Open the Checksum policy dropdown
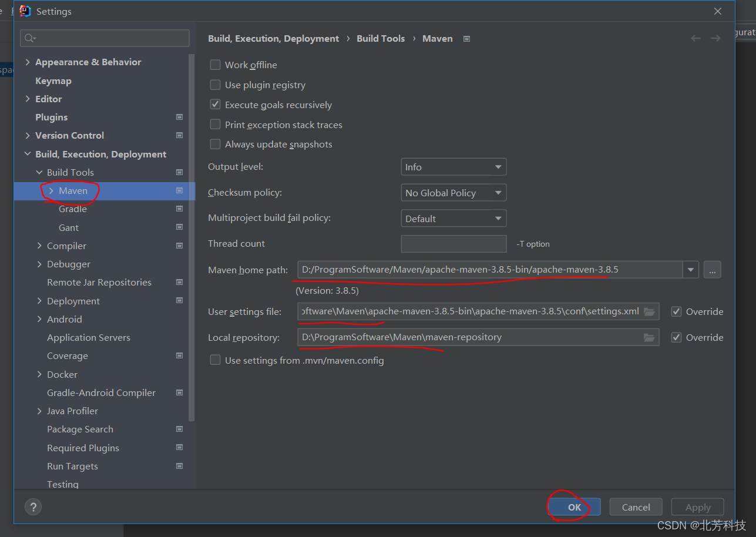This screenshot has width=756, height=537. [x=453, y=193]
